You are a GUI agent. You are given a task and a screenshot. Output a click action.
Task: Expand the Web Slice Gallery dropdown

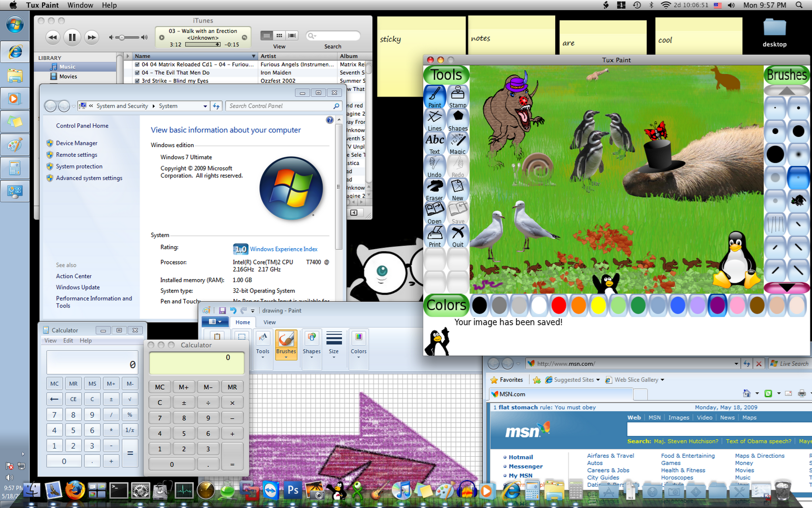pos(662,380)
